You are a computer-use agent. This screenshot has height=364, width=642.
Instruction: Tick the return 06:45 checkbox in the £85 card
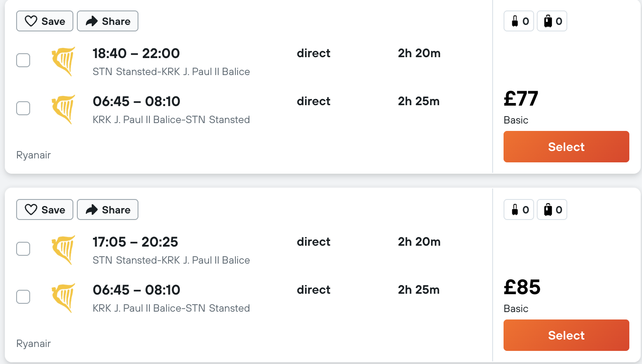[23, 297]
